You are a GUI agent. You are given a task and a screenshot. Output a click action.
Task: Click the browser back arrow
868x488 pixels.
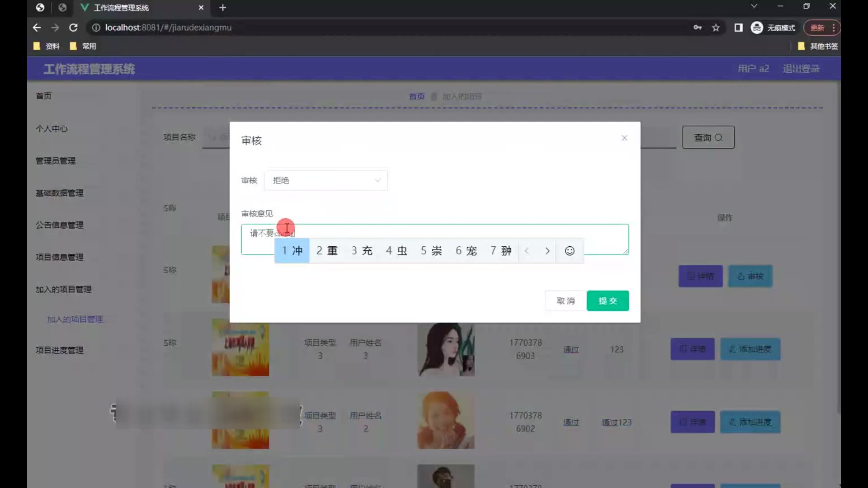[x=37, y=28]
